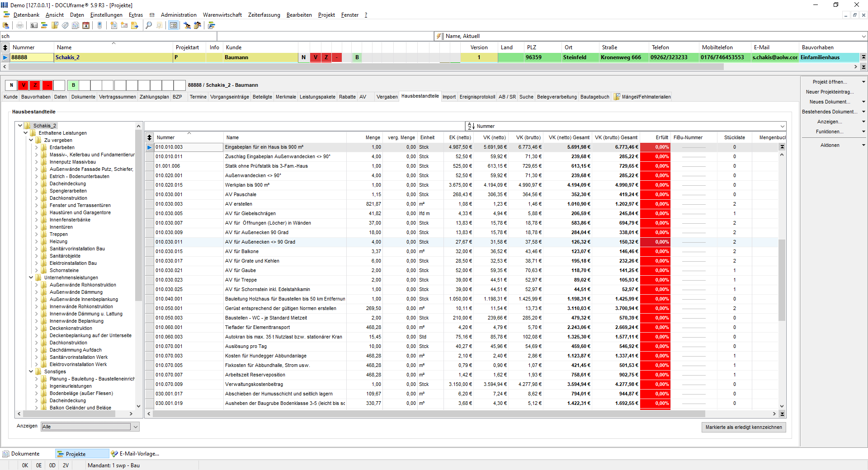Click the magnifying glass search icon
Screen dimensions: 868x470
click(x=149, y=25)
